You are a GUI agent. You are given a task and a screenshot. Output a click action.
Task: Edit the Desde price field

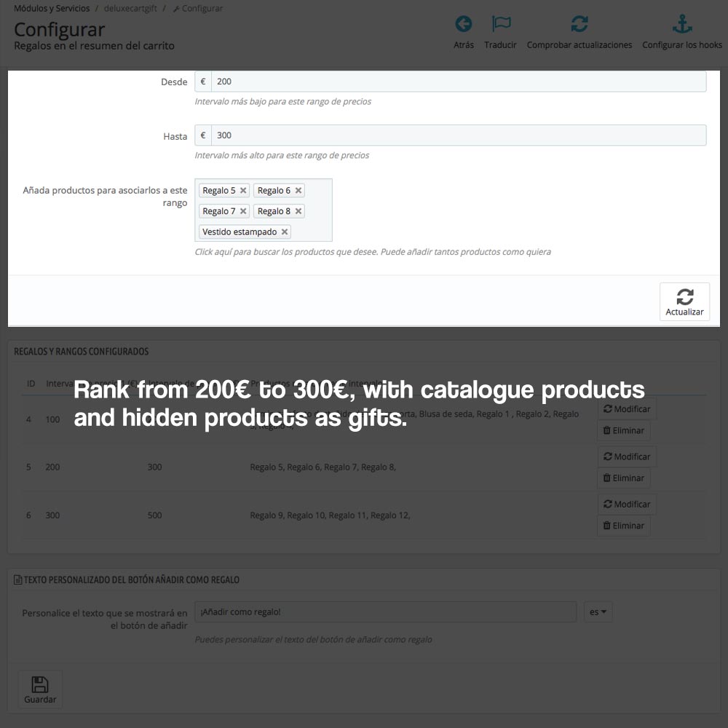(458, 82)
